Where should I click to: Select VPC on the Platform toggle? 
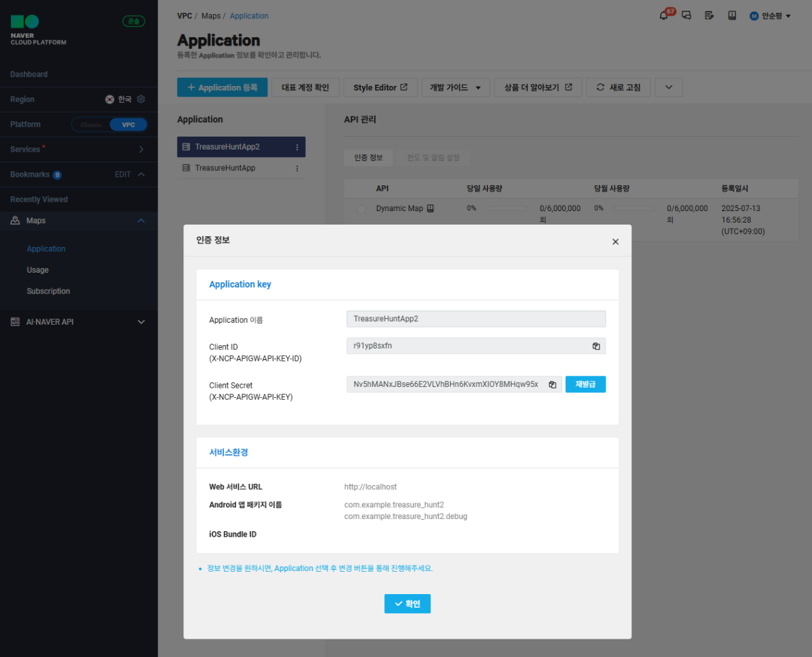[128, 124]
